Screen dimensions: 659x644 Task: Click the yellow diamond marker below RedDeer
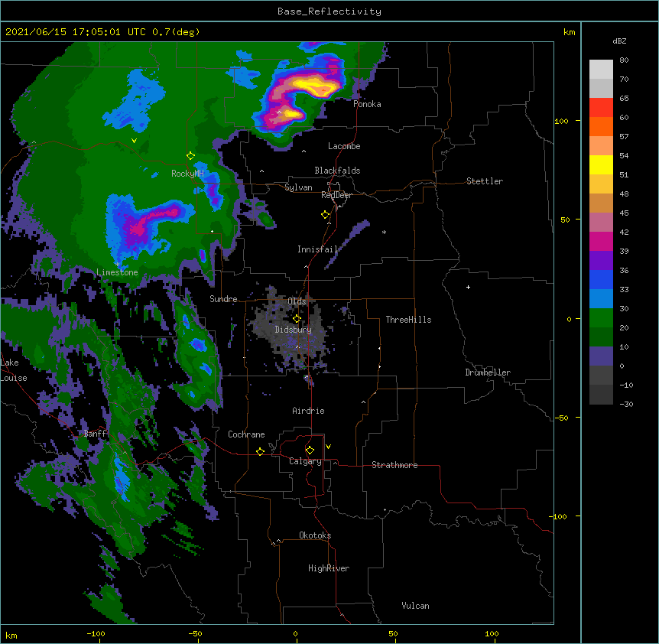(325, 215)
